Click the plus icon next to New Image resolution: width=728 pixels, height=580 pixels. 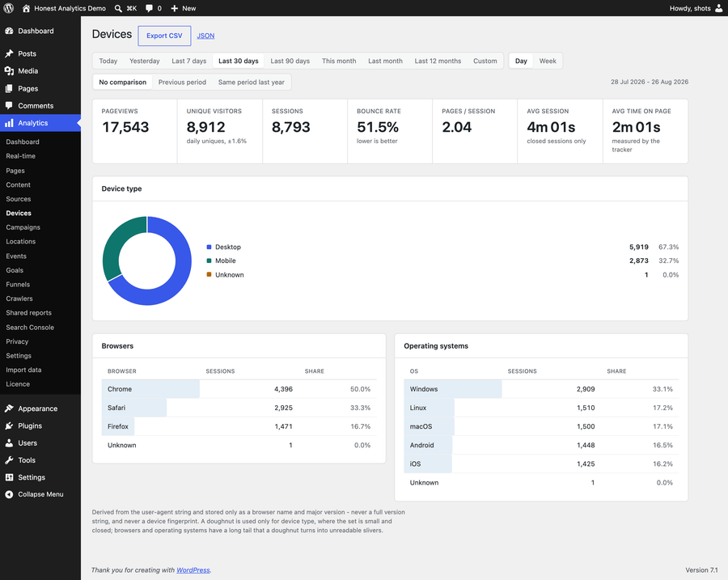(x=175, y=8)
